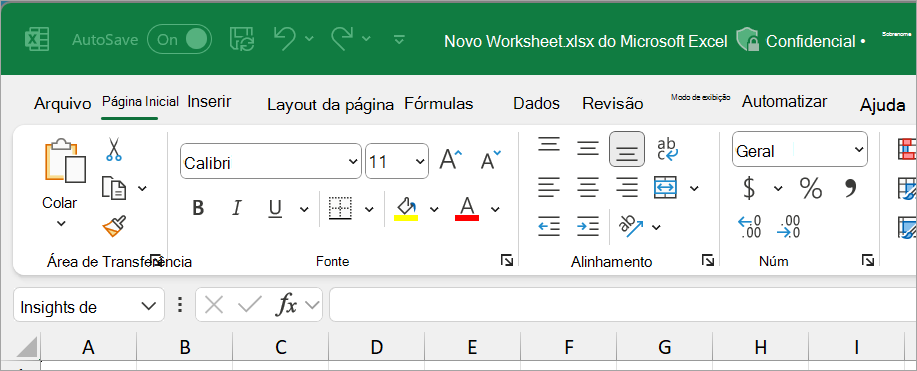Center text horizontally

(588, 188)
